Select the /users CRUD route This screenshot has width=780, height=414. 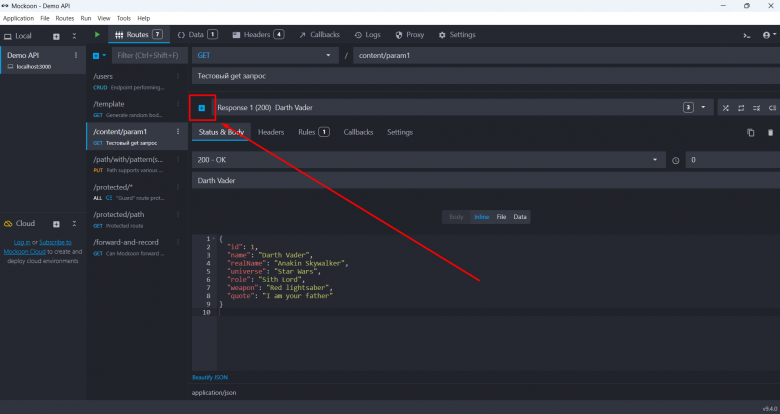pyautogui.click(x=137, y=81)
